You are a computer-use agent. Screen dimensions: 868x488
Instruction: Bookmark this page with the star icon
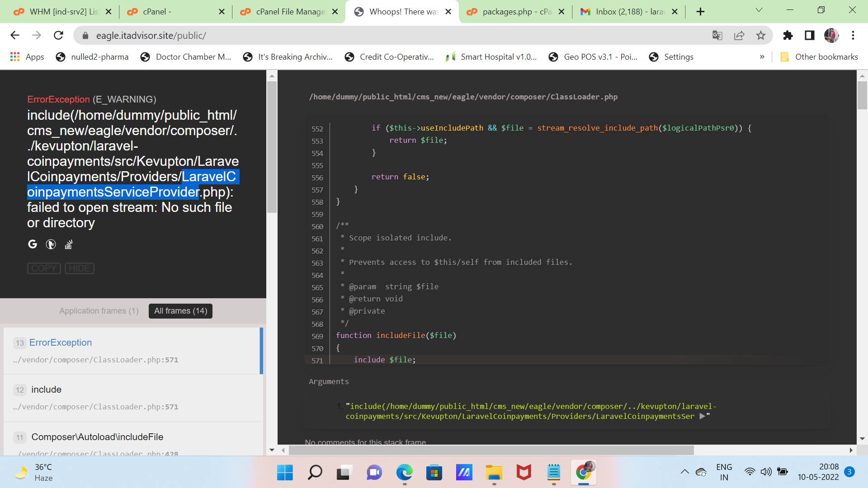click(x=761, y=35)
